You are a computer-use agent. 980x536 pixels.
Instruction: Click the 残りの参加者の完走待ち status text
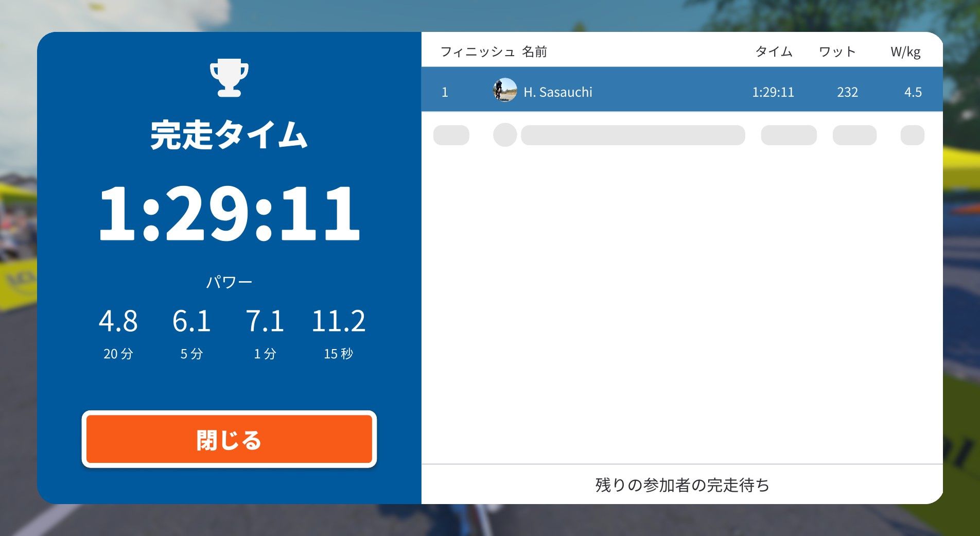pyautogui.click(x=682, y=485)
